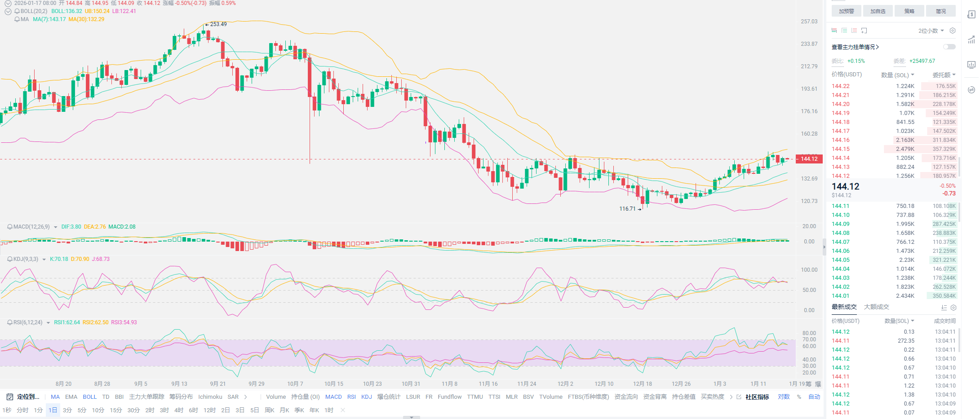The width and height of the screenshot is (980, 419).
Task: Open order book settings hexagon icon
Action: 952,31
